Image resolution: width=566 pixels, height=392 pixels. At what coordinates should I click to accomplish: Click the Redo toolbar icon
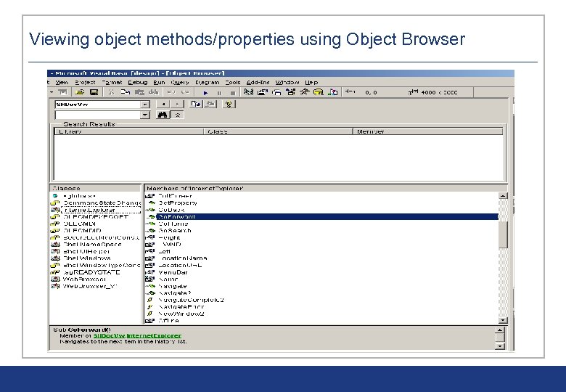(x=185, y=92)
